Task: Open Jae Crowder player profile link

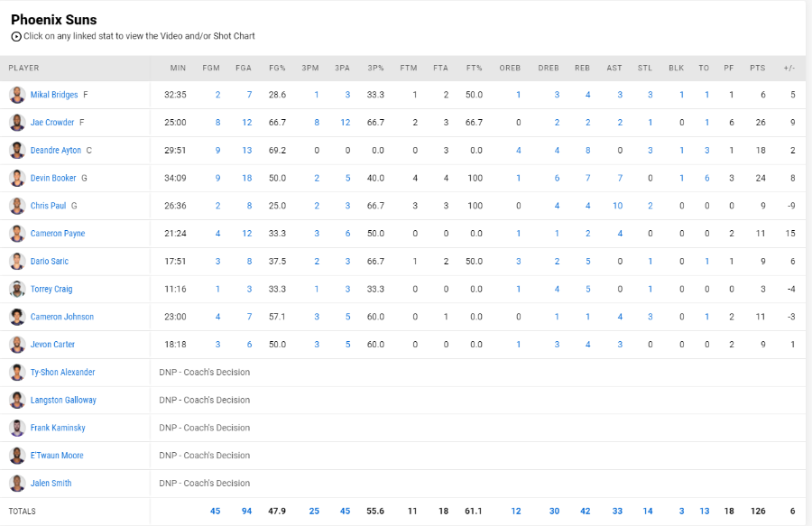Action: pos(52,123)
